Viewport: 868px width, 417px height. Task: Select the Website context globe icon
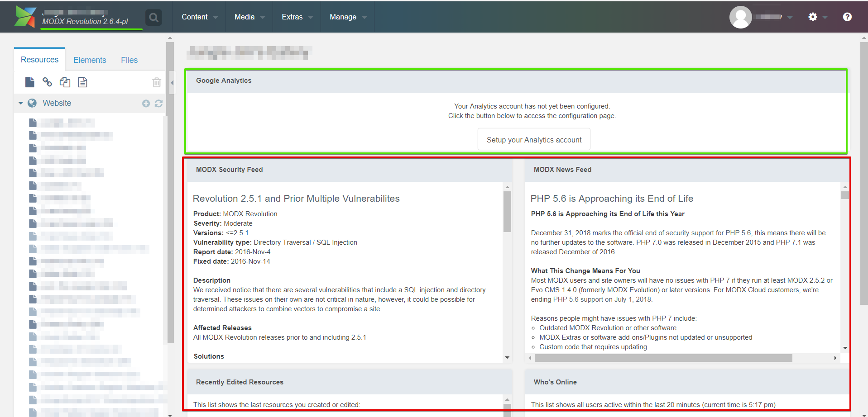pyautogui.click(x=32, y=103)
